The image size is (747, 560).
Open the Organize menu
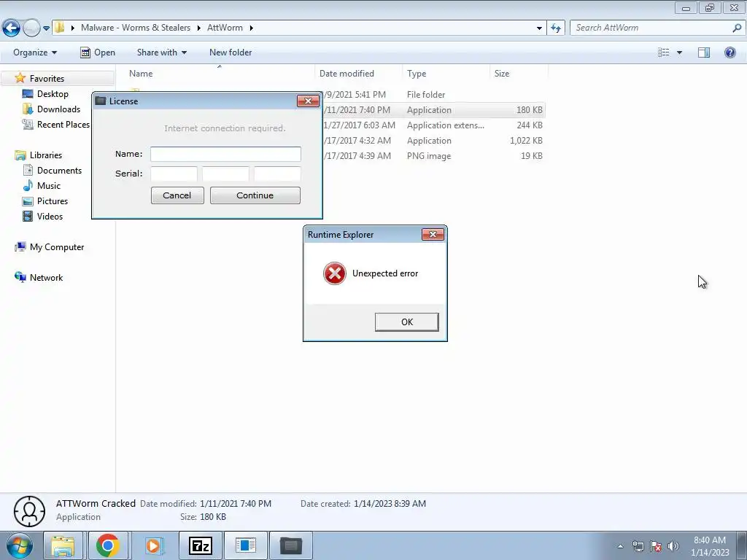coord(35,52)
